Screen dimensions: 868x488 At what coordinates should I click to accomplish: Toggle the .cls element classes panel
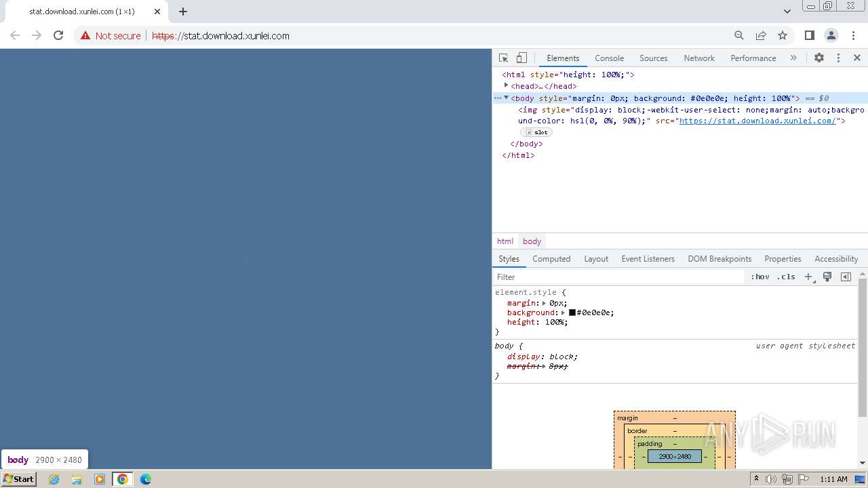point(786,277)
